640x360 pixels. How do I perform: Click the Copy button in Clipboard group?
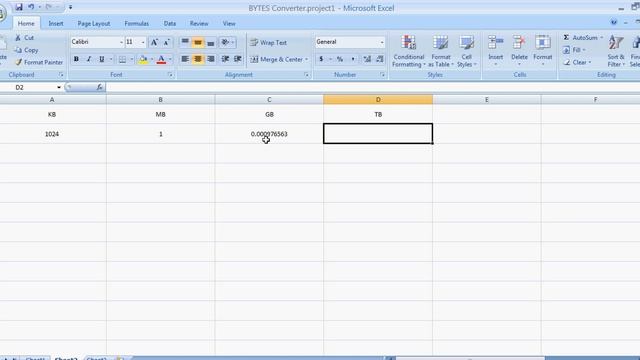(x=27, y=50)
